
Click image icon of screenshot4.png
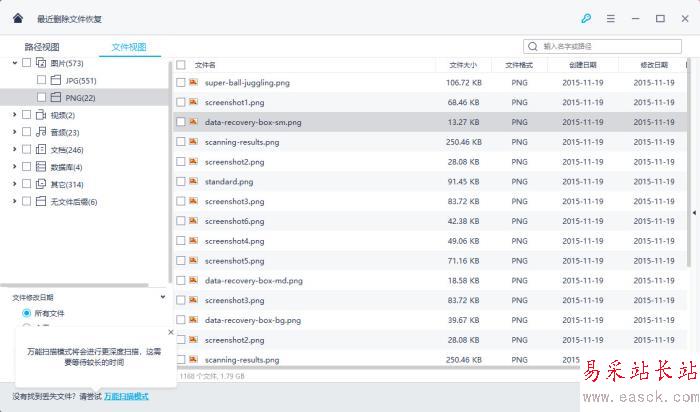tap(193, 241)
